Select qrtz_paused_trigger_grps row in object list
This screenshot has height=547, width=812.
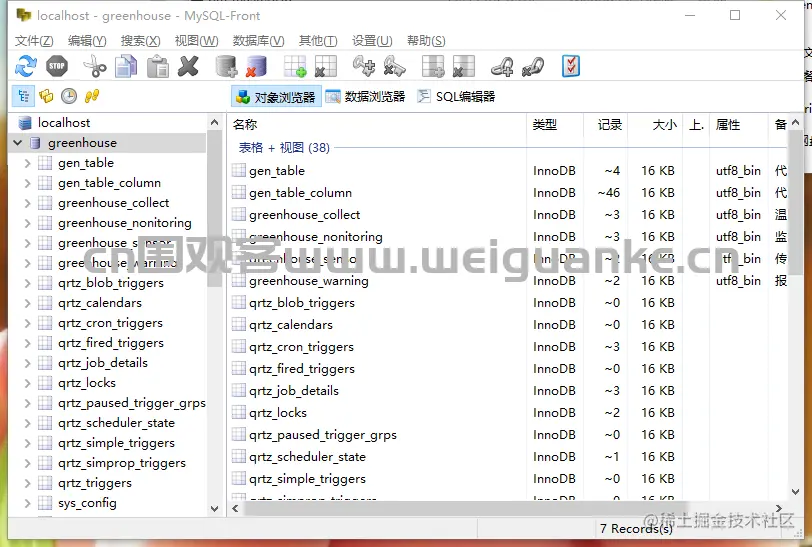click(x=509, y=435)
